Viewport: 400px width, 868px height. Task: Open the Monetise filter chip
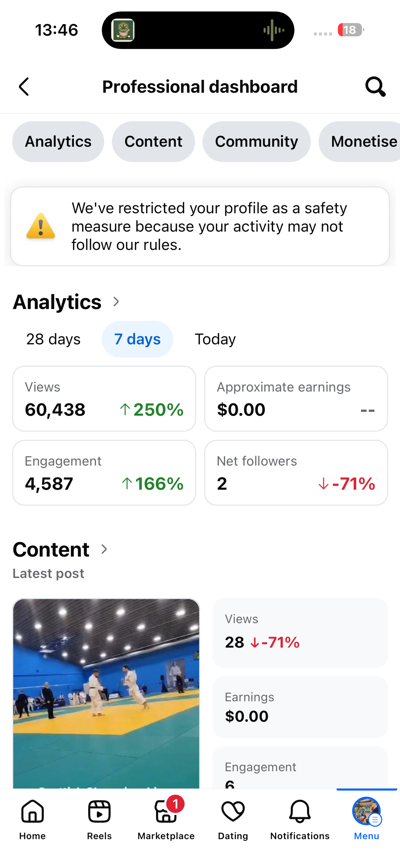360,141
